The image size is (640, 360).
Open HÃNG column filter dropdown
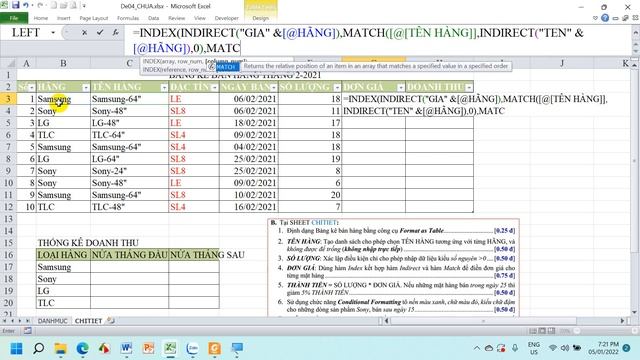pyautogui.click(x=85, y=87)
